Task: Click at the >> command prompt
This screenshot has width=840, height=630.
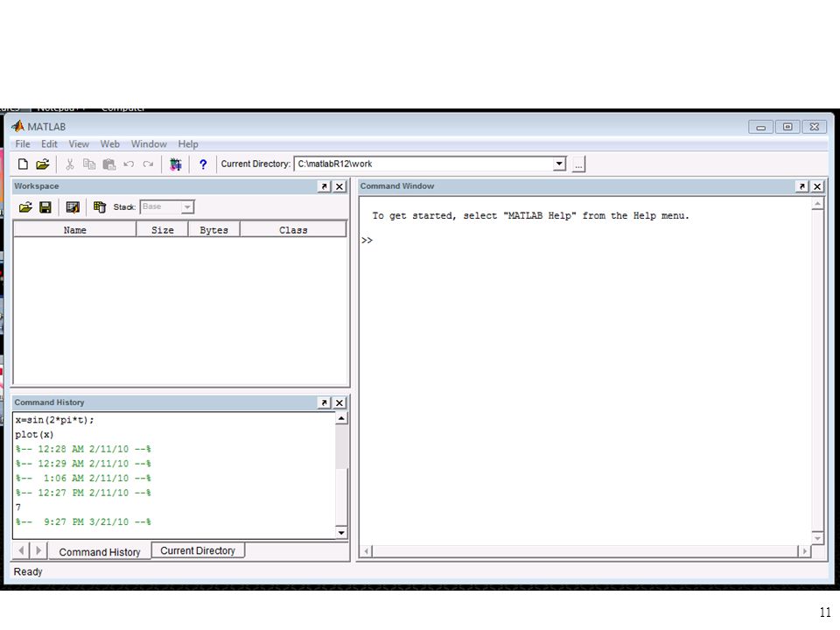Action: (x=367, y=240)
